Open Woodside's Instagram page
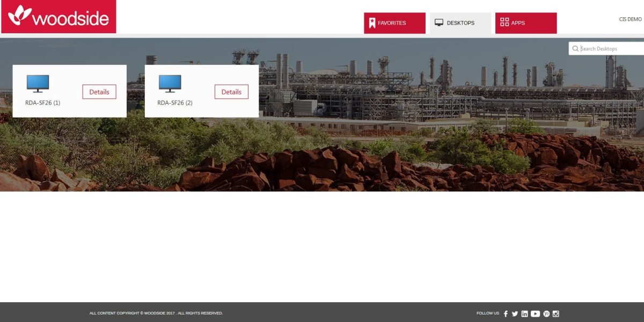The image size is (644, 322). (x=556, y=313)
